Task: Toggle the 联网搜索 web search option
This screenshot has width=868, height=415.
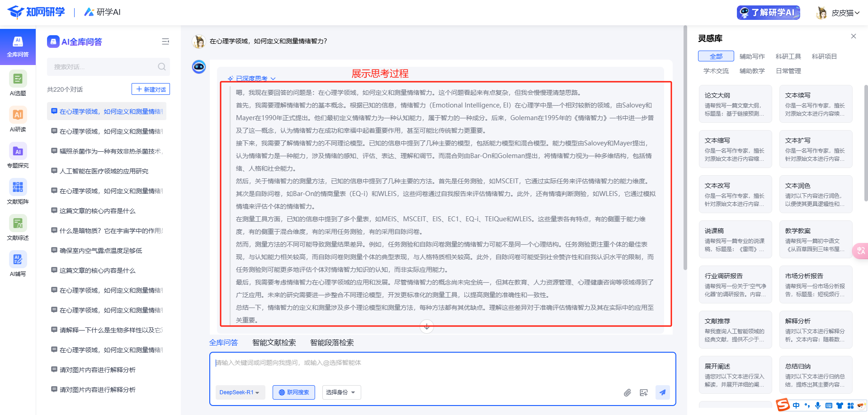Action: (294, 392)
